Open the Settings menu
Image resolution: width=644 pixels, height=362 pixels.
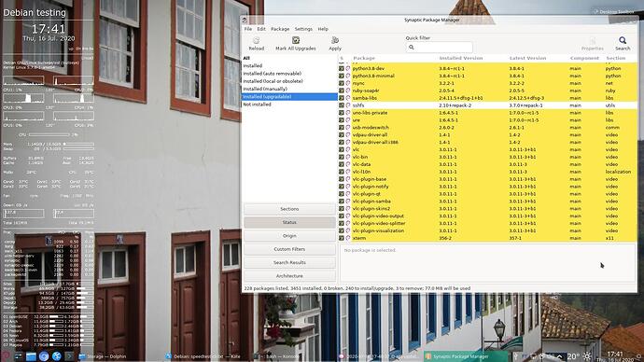pos(303,29)
